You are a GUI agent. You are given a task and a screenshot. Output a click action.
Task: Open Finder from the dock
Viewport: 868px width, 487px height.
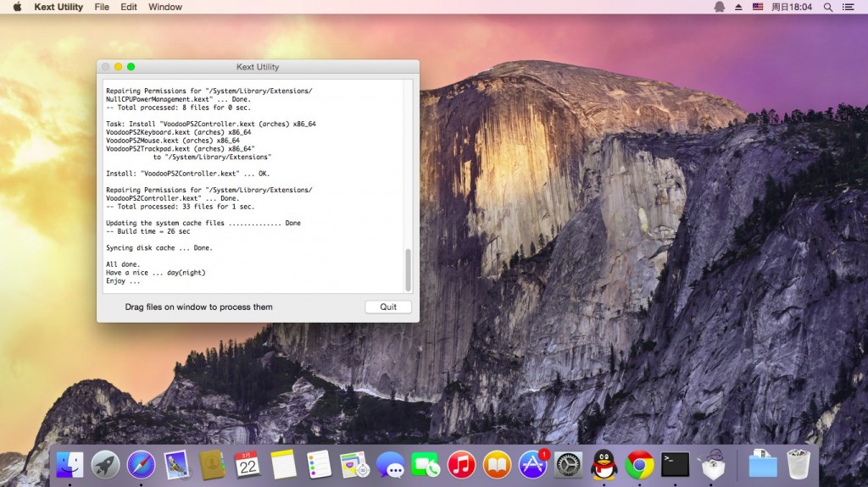(x=70, y=465)
